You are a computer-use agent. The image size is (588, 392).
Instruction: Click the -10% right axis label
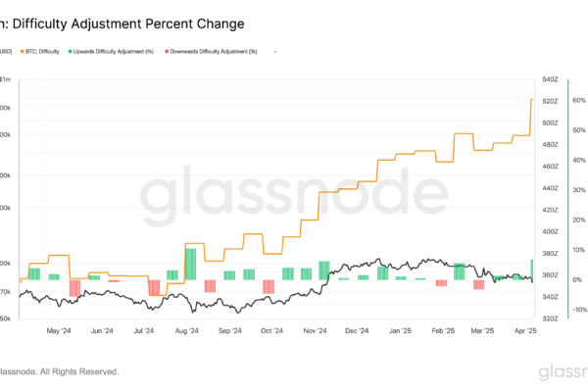pyautogui.click(x=578, y=309)
